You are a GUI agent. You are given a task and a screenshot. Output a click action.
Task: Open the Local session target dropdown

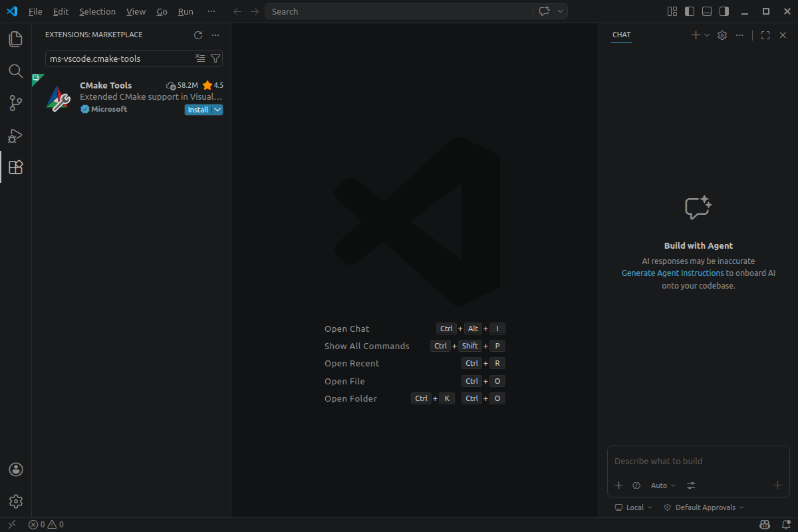pyautogui.click(x=634, y=507)
